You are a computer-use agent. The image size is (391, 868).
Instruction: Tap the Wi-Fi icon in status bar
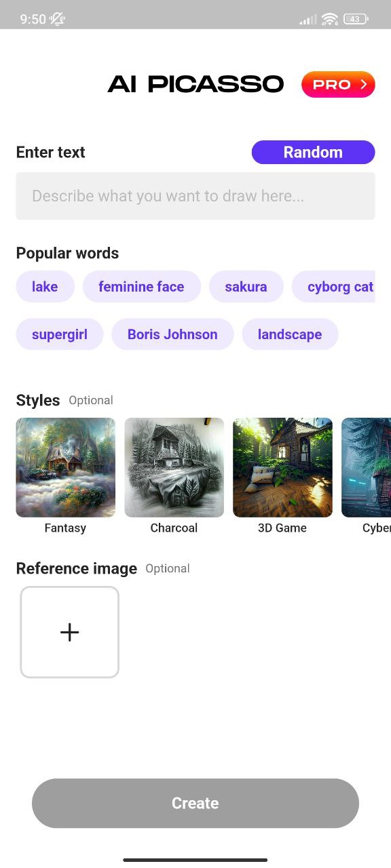click(329, 19)
